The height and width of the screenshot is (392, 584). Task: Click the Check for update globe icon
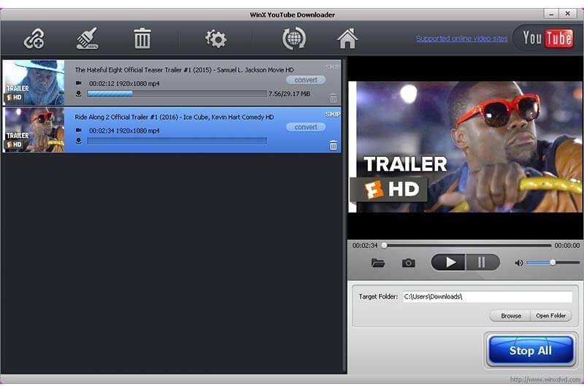coord(294,39)
